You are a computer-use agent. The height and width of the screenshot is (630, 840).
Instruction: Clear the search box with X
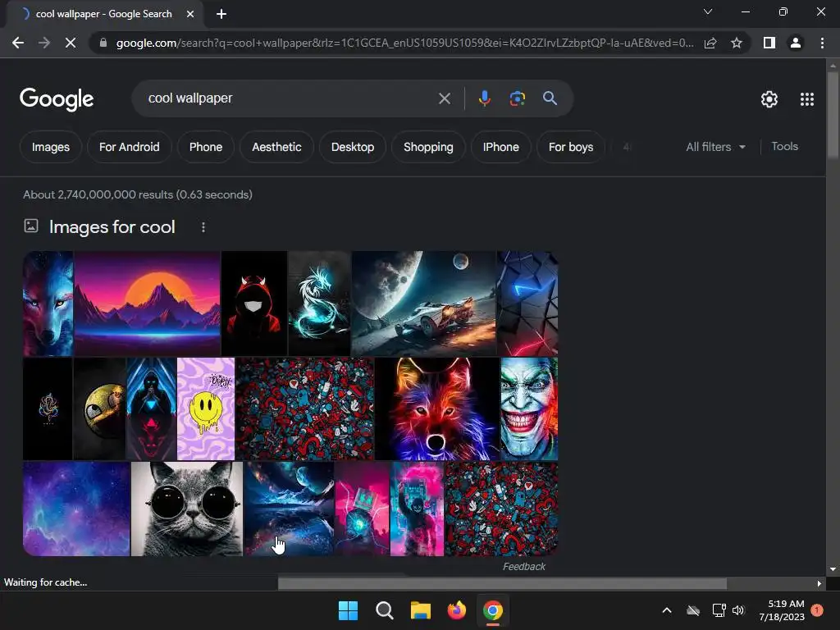click(x=445, y=98)
